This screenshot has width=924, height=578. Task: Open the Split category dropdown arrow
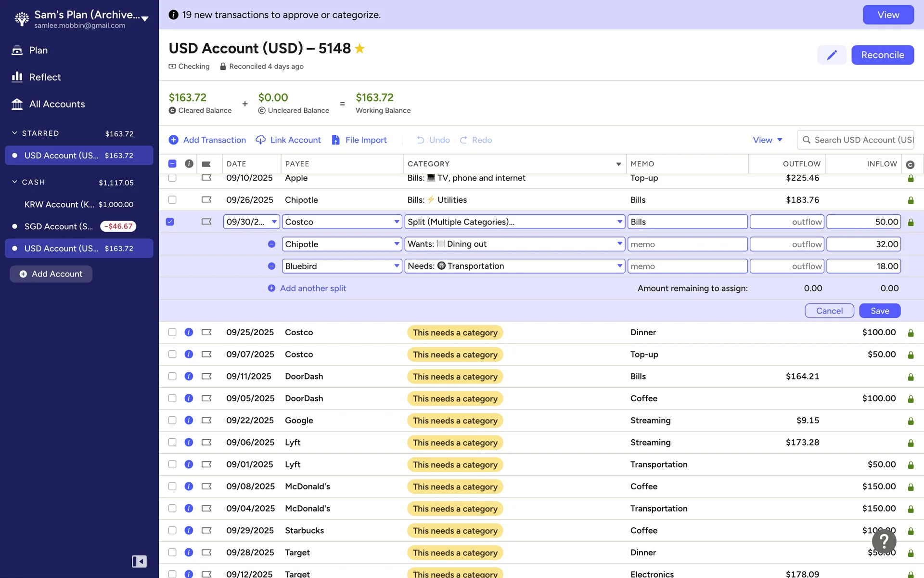[x=619, y=222]
